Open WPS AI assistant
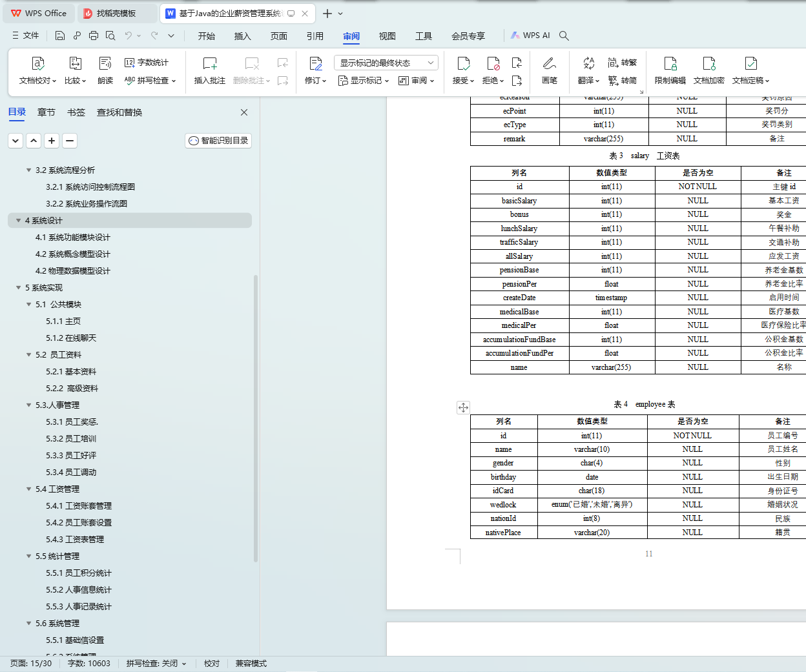The width and height of the screenshot is (806, 672). click(x=530, y=36)
